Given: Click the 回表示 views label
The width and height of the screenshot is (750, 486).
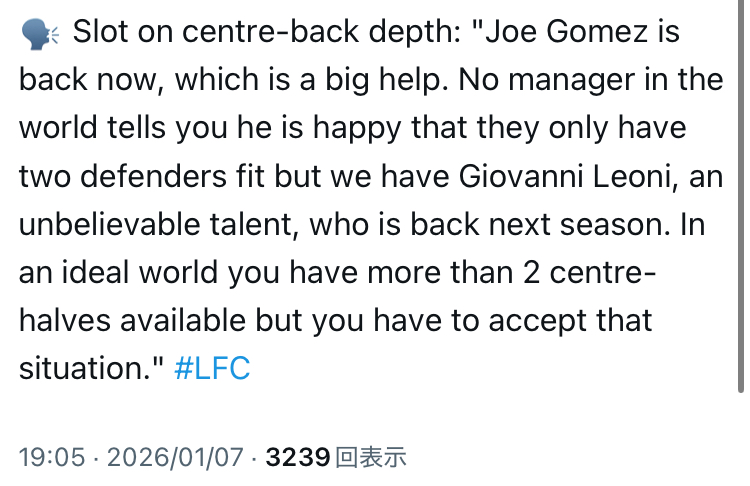Looking at the screenshot, I should (x=372, y=458).
